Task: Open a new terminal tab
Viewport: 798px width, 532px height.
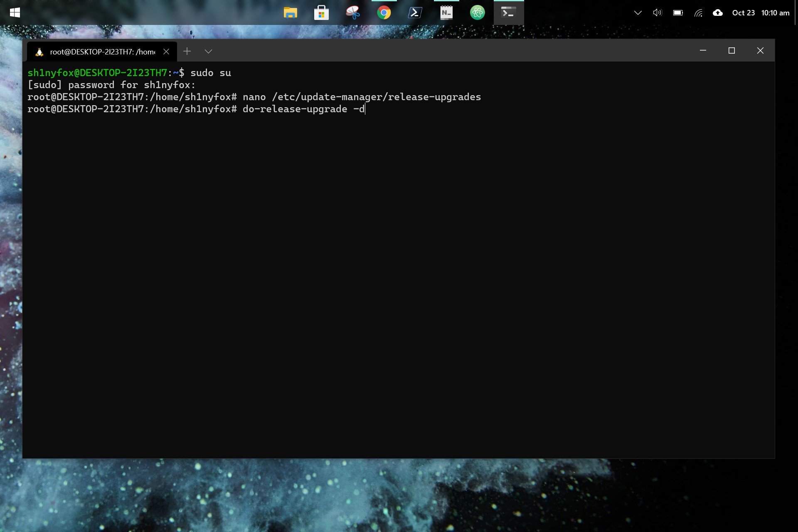Action: 187,51
